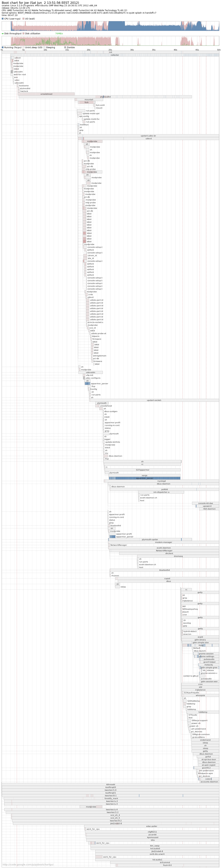The image size is (221, 868).
Task: Select the dbus-uuidgen process label
Action: pos(111,411)
